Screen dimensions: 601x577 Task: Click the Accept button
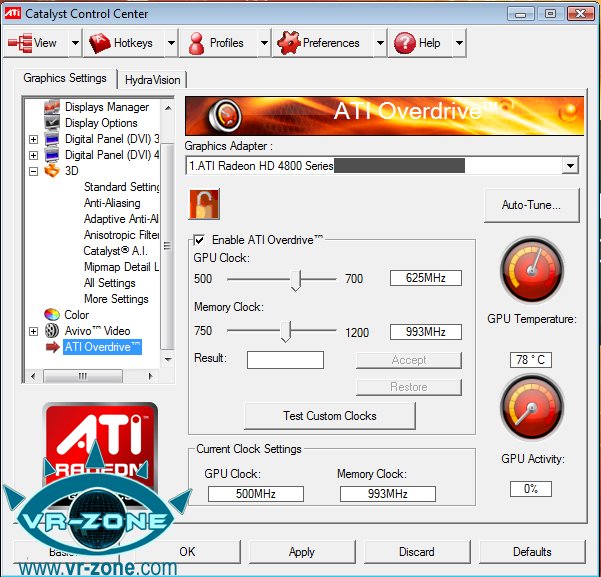[x=409, y=360]
